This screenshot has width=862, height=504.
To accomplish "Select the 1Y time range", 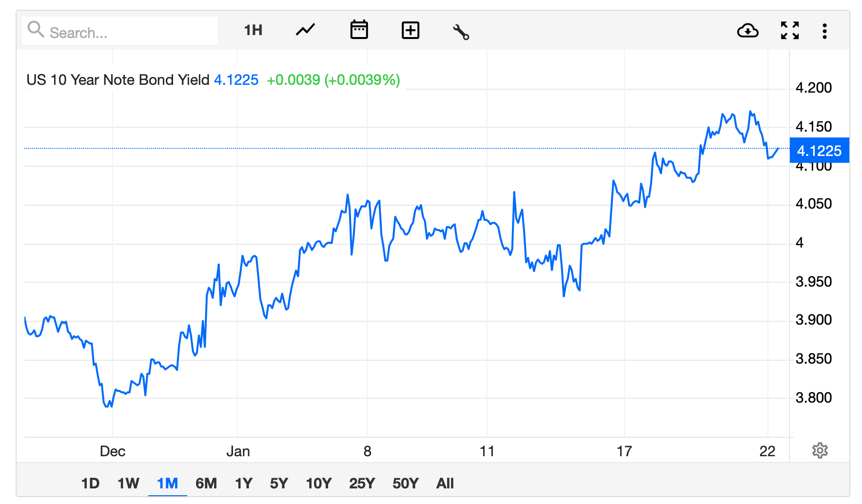I will coord(244,484).
